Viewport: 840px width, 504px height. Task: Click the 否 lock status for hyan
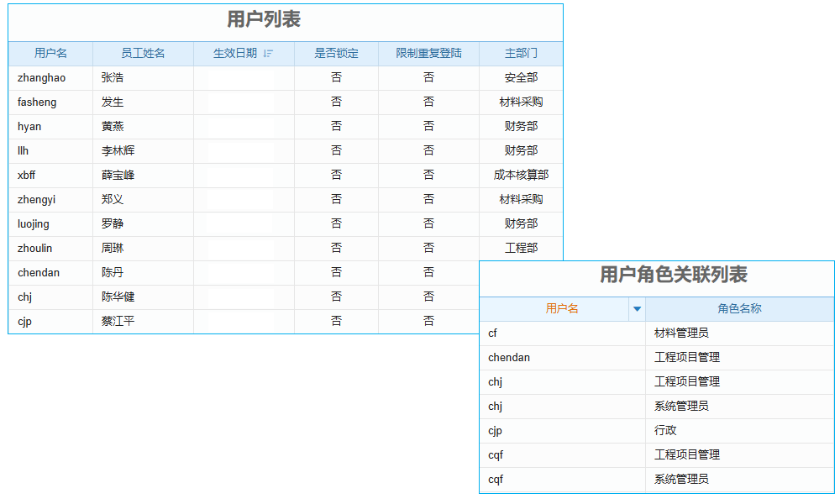coord(336,126)
